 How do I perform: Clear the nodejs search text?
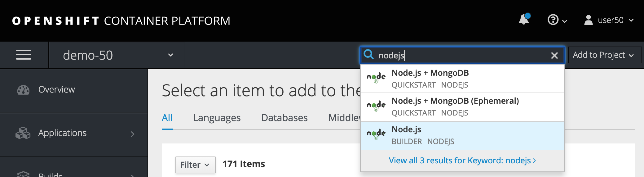(x=554, y=55)
